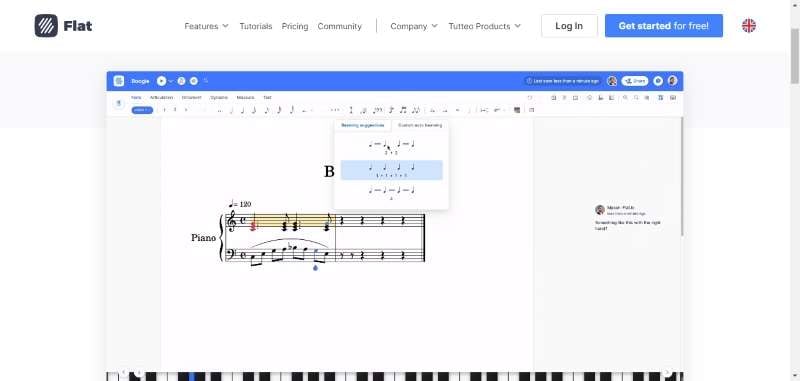800x381 pixels.
Task: Click the comment text in right panel
Action: 628,225
